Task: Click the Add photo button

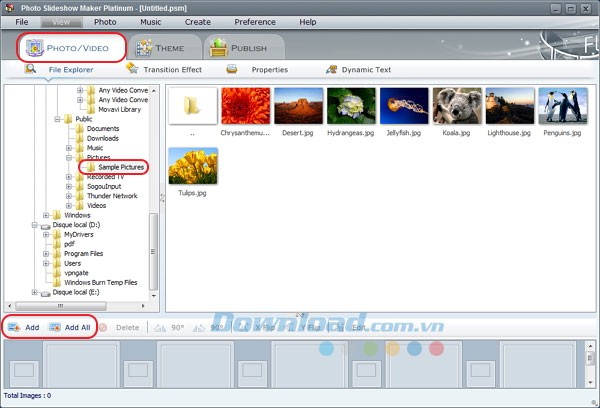Action: (24, 327)
